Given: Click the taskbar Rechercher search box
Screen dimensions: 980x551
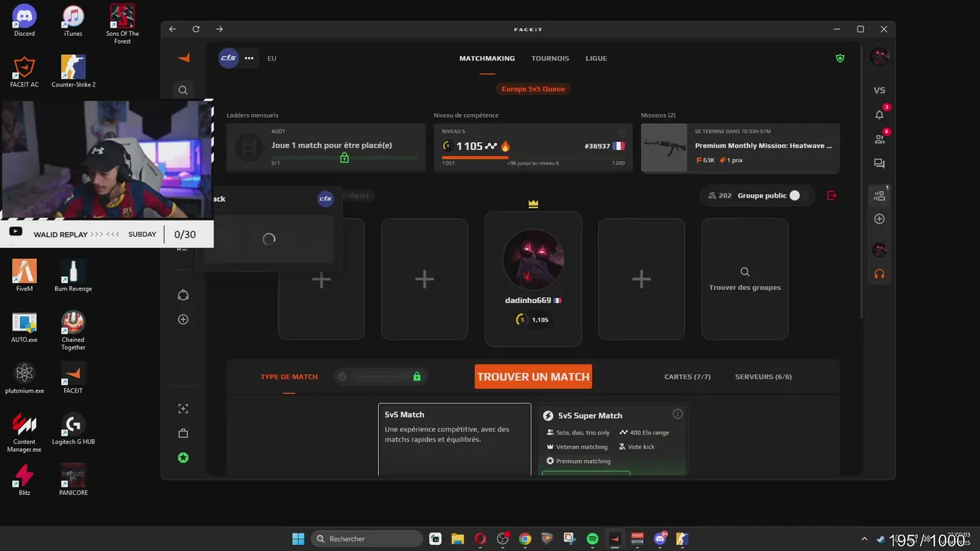Looking at the screenshot, I should pos(367,539).
